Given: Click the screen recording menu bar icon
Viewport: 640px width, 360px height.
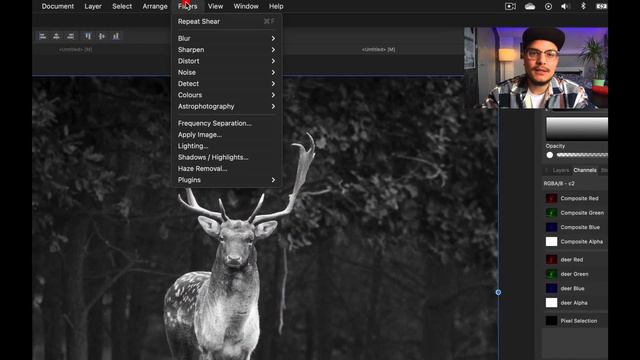Looking at the screenshot, I should 510,6.
